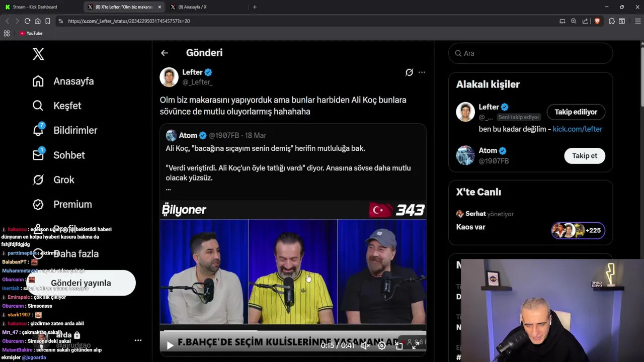Viewport: 644px width, 362px height.
Task: Open Bildirimler notifications
Action: click(x=65, y=130)
